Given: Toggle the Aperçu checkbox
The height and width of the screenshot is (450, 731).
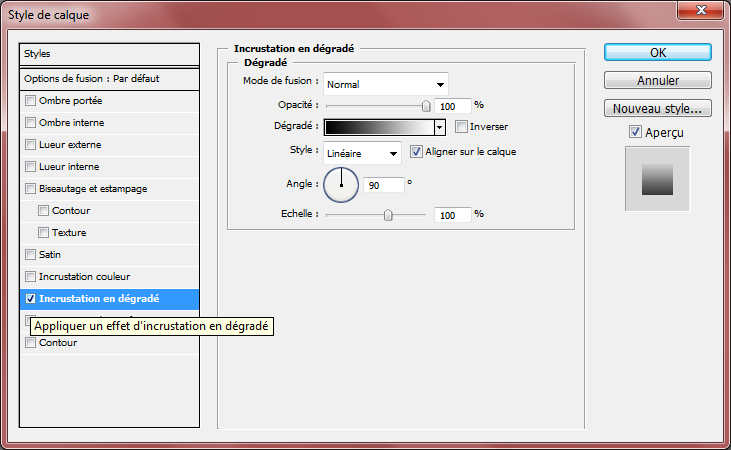Looking at the screenshot, I should pos(635,132).
